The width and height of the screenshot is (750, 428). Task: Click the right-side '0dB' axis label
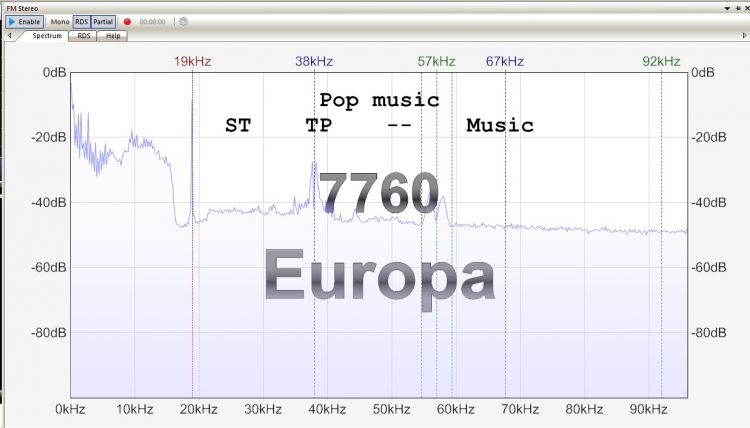click(703, 72)
